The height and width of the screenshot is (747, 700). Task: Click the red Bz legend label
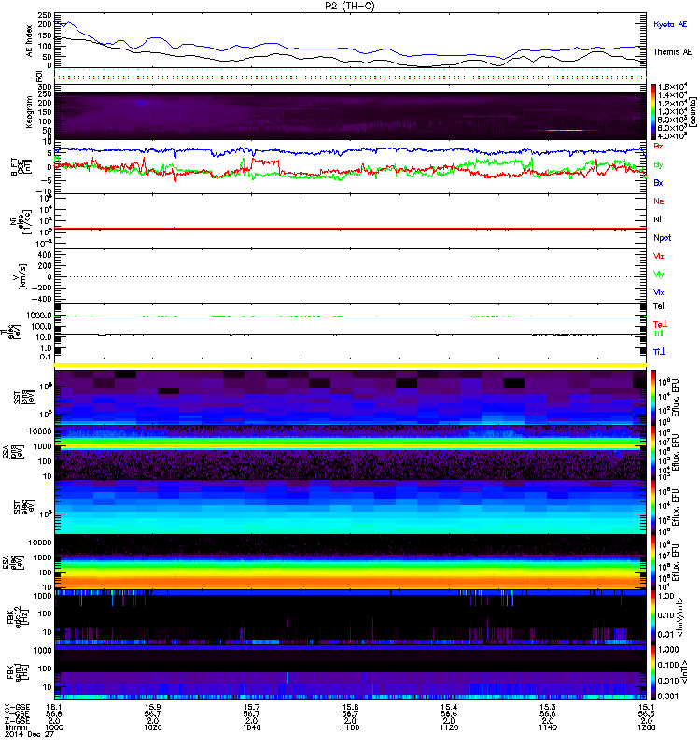[x=659, y=146]
